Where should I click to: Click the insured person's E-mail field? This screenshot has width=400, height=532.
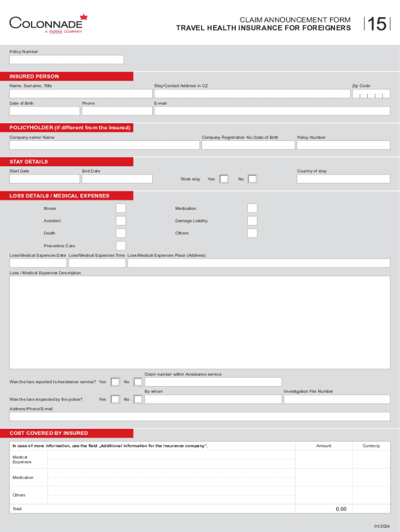[x=272, y=111]
